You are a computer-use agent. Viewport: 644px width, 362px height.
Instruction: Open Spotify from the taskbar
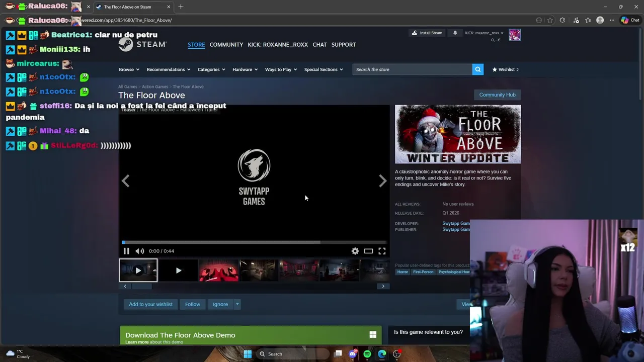(367, 354)
